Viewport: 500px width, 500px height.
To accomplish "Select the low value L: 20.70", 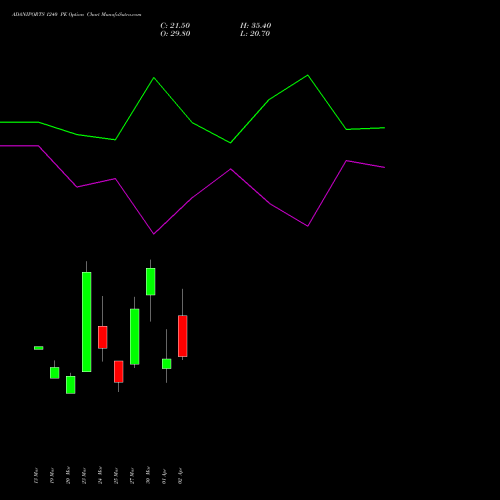I will pyautogui.click(x=255, y=34).
